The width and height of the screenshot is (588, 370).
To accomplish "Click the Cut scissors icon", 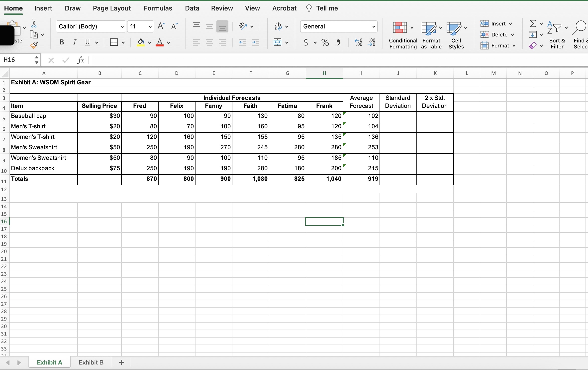I will (34, 24).
